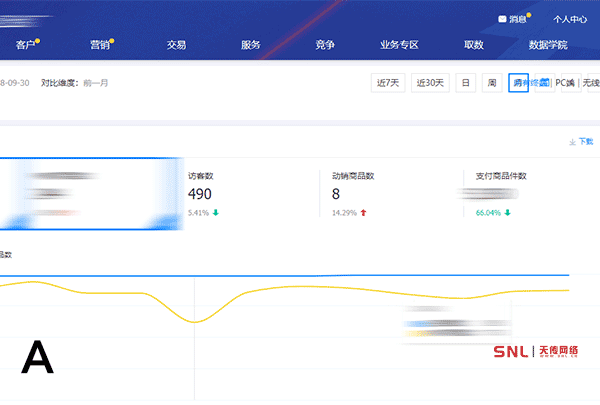The height and width of the screenshot is (405, 600).
Task: Open 数据学院 in the navigation bar
Action: pos(548,45)
